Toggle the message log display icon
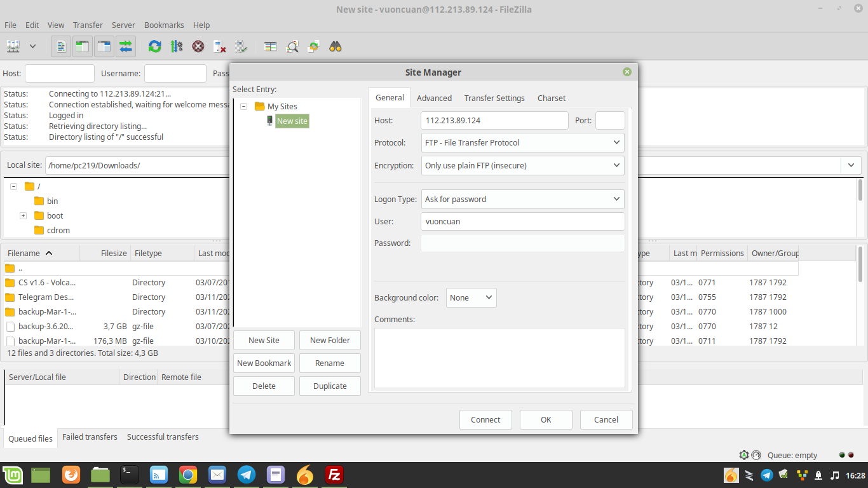This screenshot has width=868, height=488. (x=61, y=46)
